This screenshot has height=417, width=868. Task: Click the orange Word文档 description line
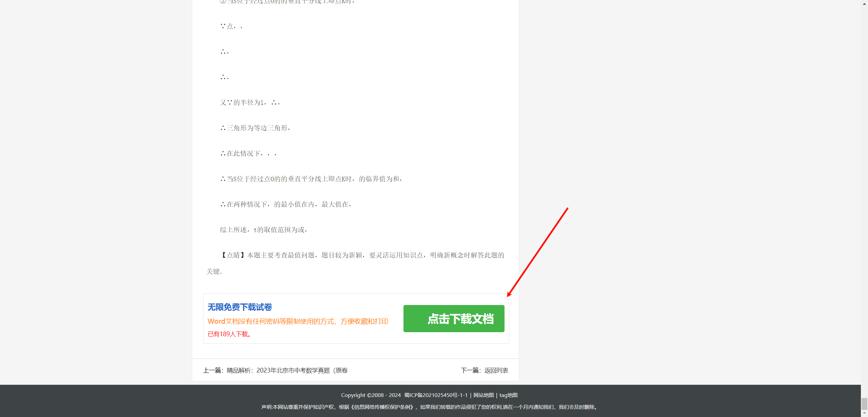[x=298, y=321]
